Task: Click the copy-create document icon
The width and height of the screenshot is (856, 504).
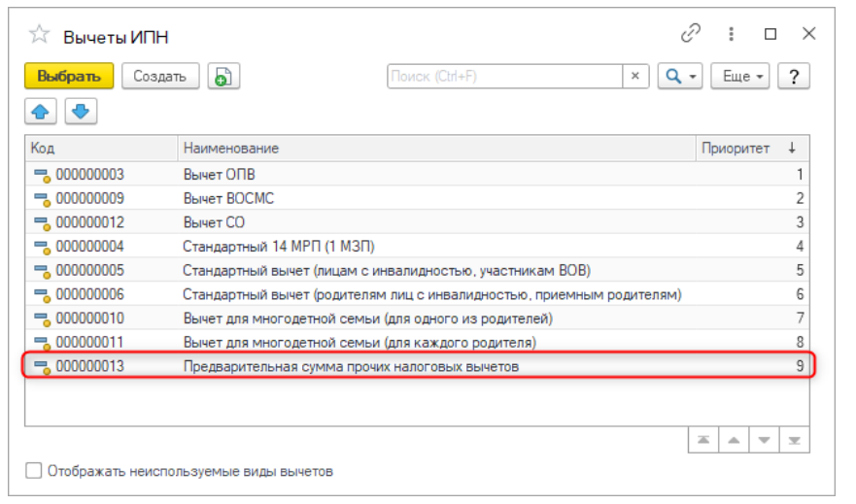Action: click(224, 77)
